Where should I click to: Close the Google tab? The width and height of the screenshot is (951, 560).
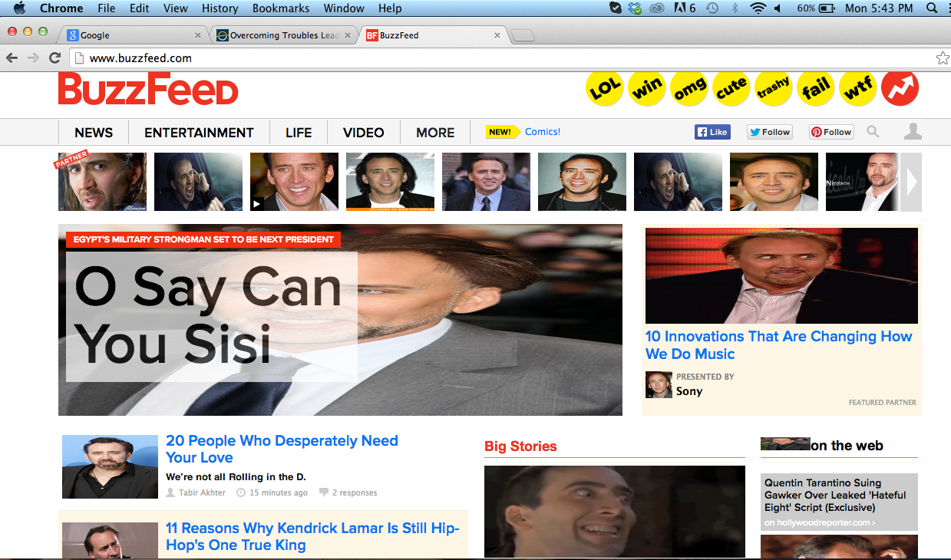pos(198,35)
